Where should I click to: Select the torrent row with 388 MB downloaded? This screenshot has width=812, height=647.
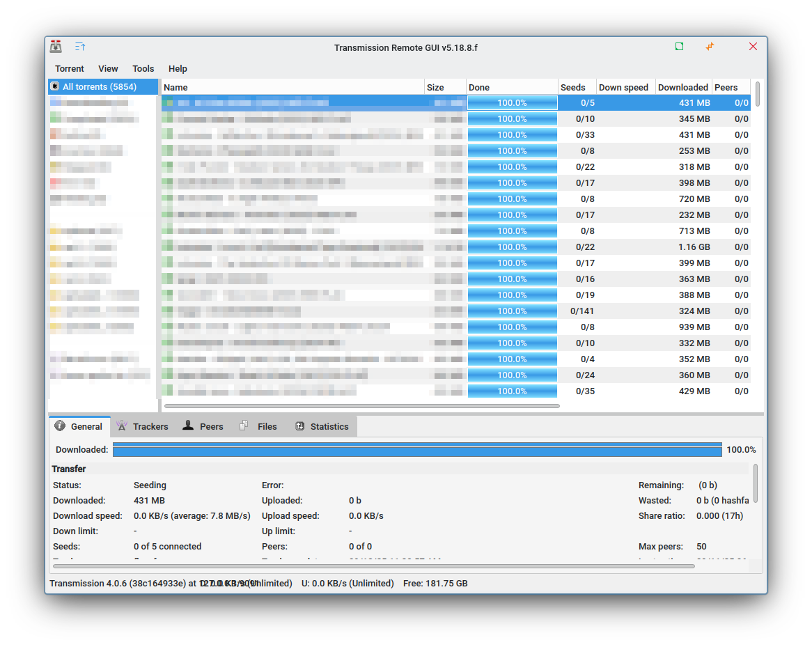(455, 295)
